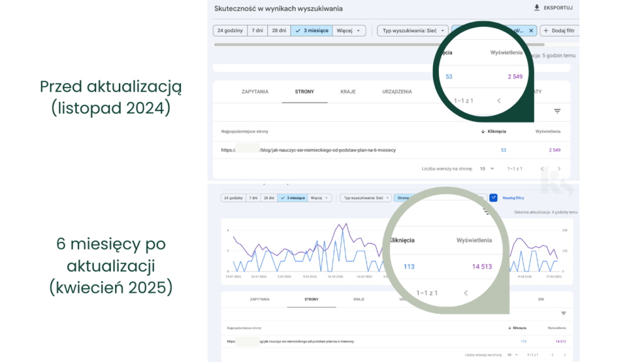
Task: Open the KRAJE tab
Action: [x=350, y=91]
